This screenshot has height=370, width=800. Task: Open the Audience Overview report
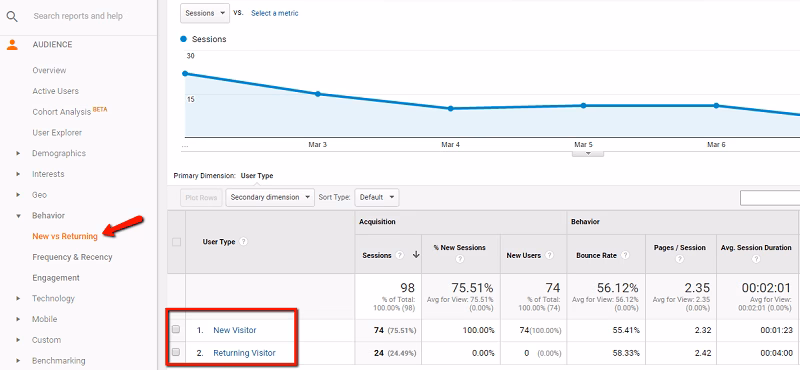[x=49, y=70]
